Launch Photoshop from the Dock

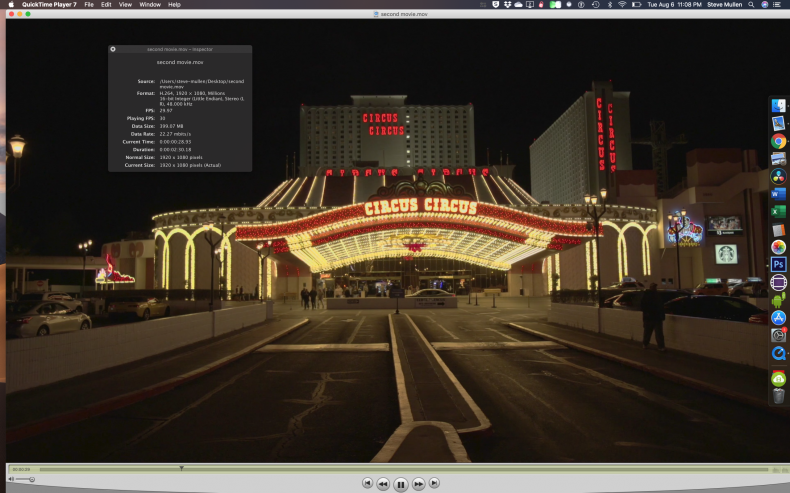pyautogui.click(x=778, y=264)
